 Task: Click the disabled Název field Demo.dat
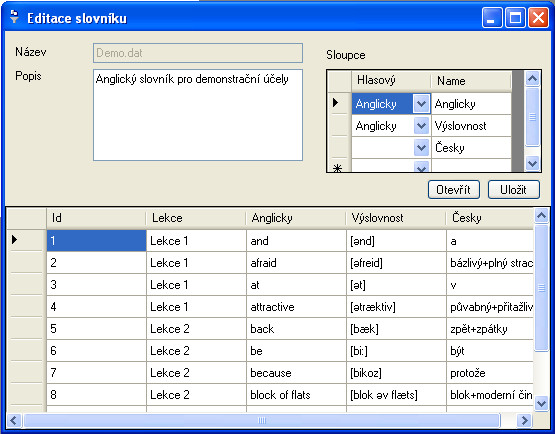click(x=198, y=53)
